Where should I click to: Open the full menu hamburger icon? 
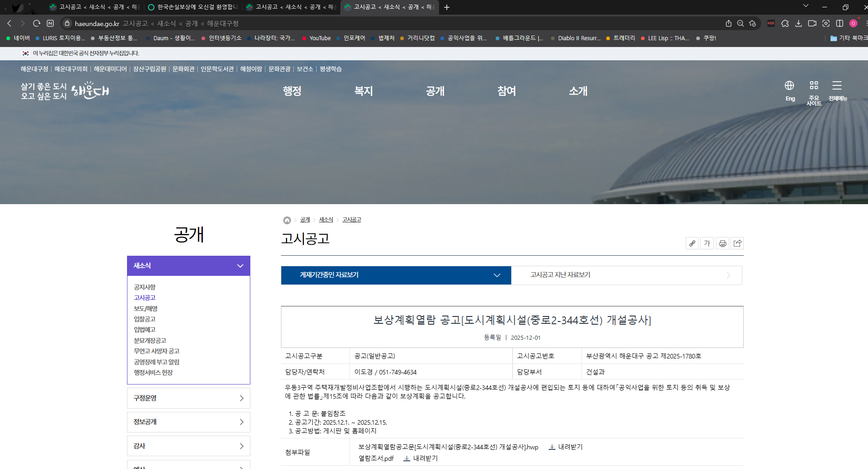tap(836, 86)
